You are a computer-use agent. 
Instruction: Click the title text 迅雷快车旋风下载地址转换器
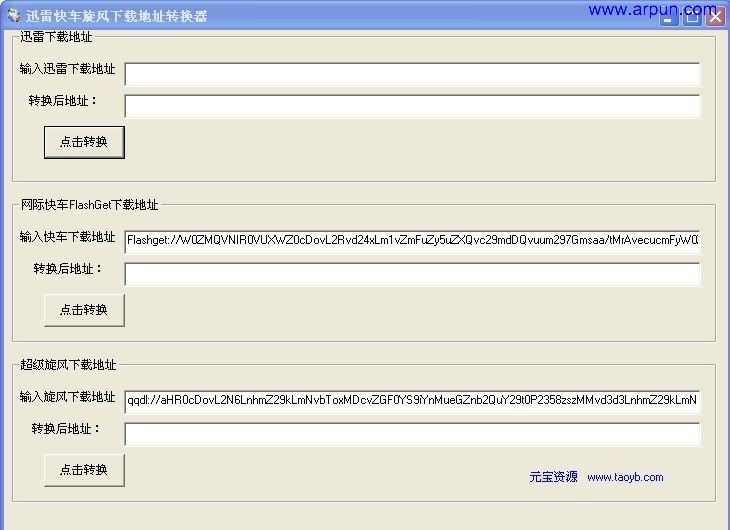116,16
